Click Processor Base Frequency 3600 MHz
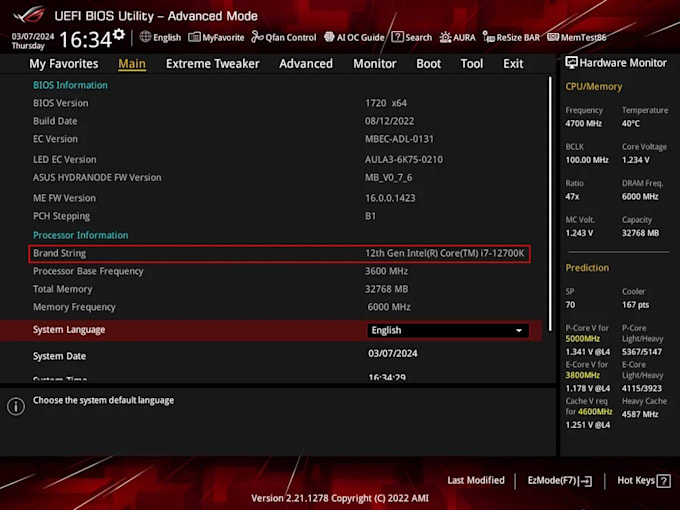Screen dimensions: 680x510 (x=386, y=271)
